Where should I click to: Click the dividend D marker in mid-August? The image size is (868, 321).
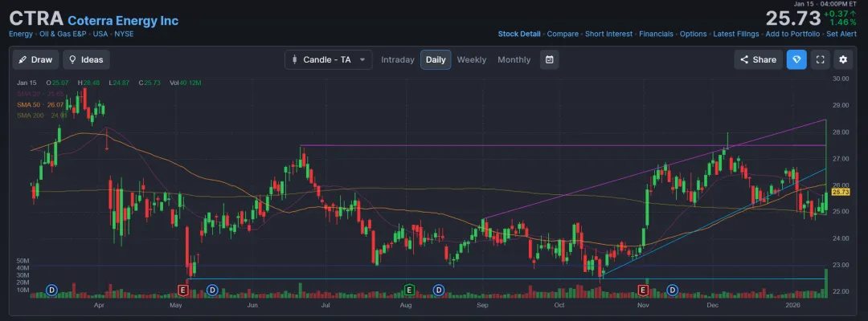[439, 290]
